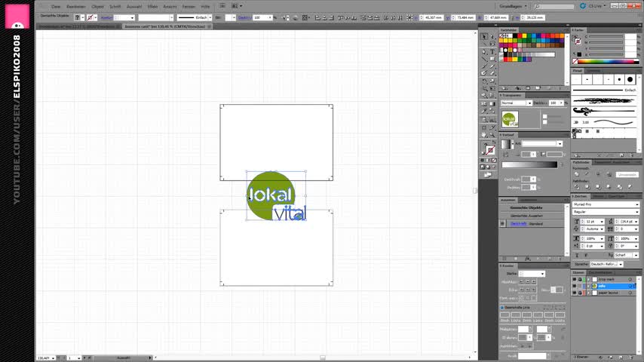Select the Type tool
Image resolution: width=644 pixels, height=362 pixels.
coord(492,52)
